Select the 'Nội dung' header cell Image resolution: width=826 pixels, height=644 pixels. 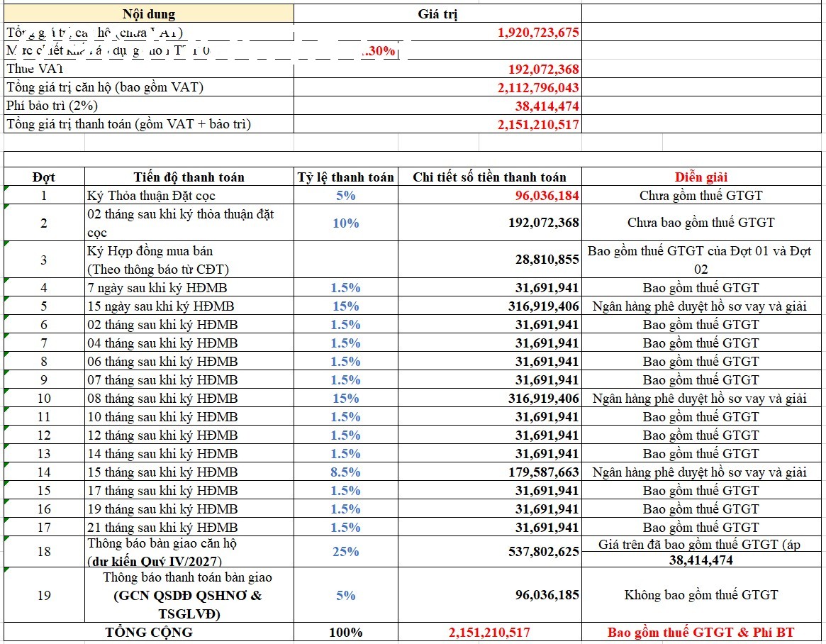coord(149,13)
